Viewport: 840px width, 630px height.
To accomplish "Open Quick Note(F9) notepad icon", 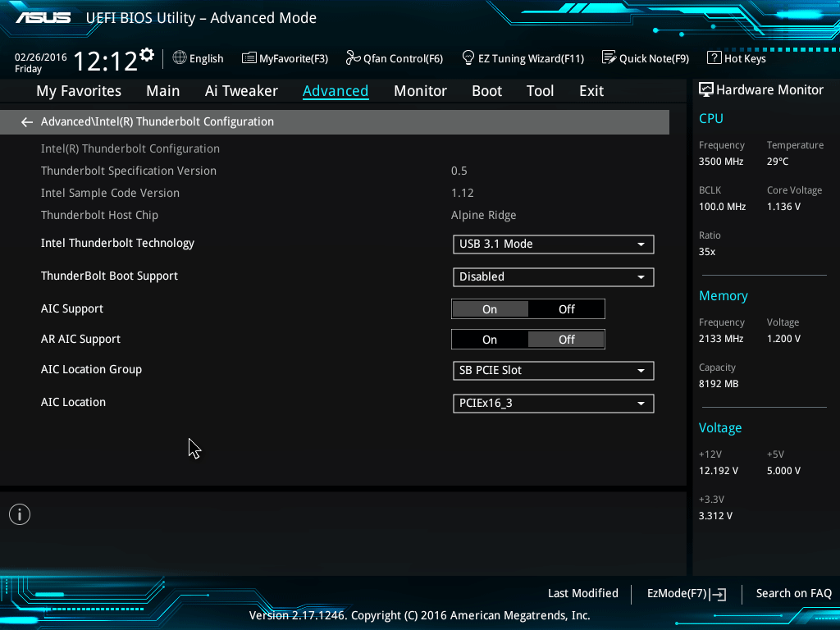I will point(609,57).
